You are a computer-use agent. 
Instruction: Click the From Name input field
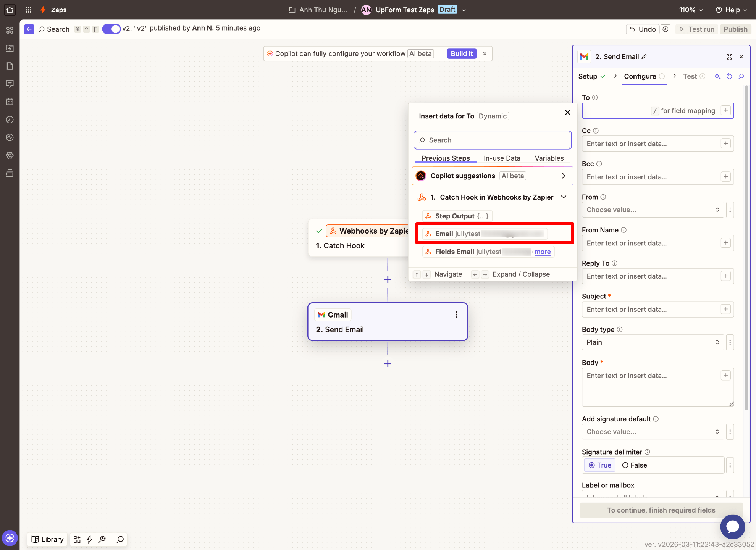pyautogui.click(x=657, y=243)
